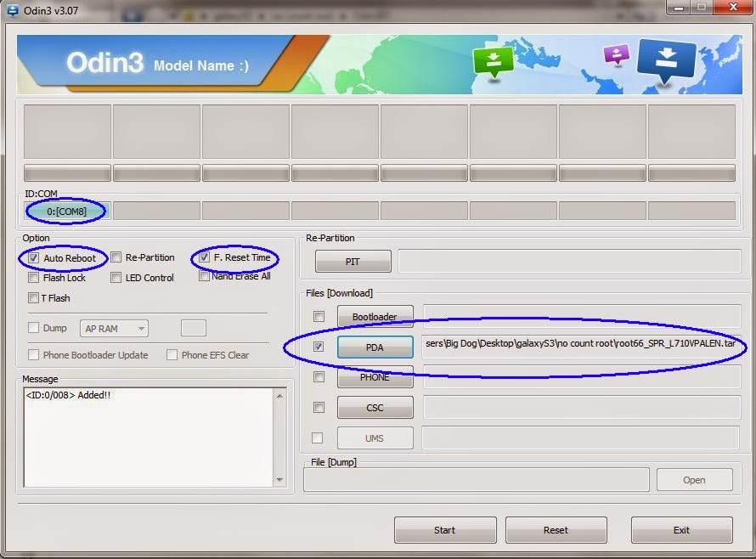Toggle the Phone Bootloader Update checkbox
Viewport: 756px width, 559px height.
pyautogui.click(x=33, y=355)
